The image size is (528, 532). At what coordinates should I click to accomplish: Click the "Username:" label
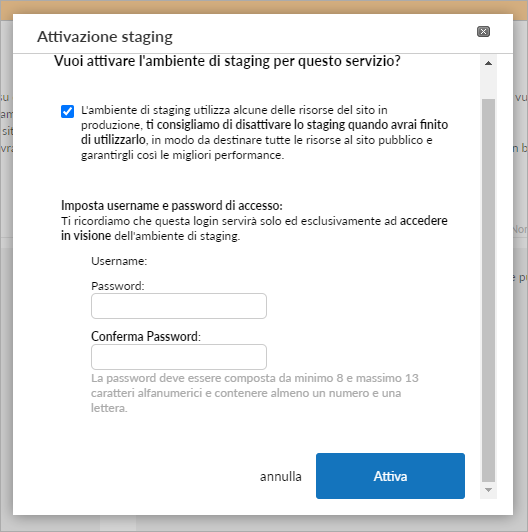coord(119,261)
